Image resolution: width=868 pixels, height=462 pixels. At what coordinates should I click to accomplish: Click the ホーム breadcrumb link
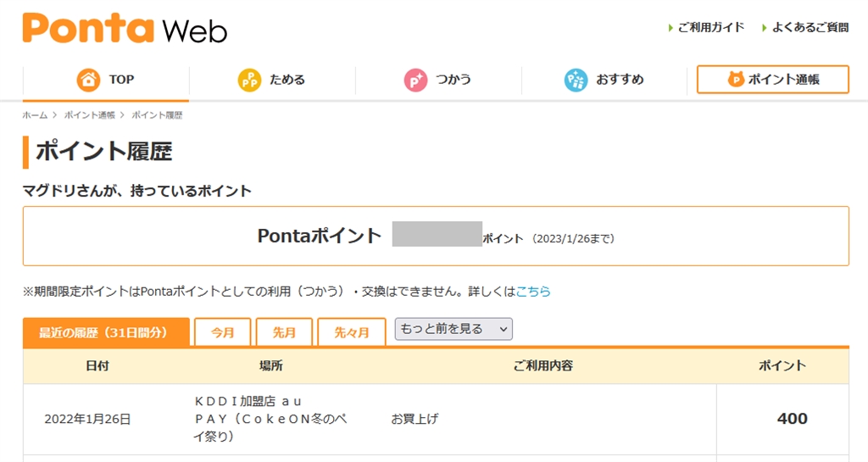tap(35, 115)
